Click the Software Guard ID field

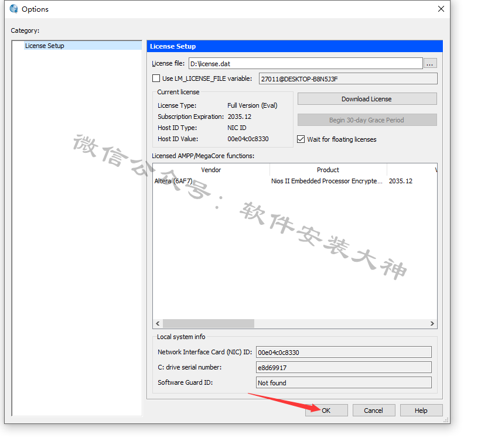pyautogui.click(x=343, y=382)
